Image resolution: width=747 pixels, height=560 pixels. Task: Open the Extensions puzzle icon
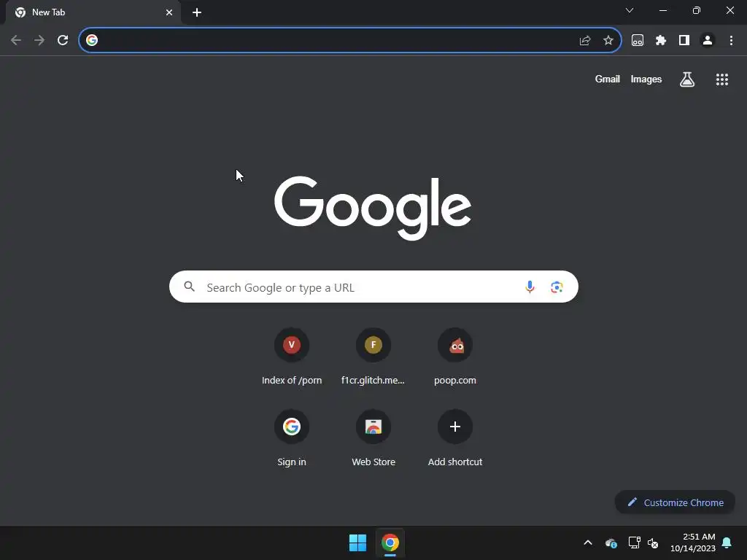tap(661, 41)
